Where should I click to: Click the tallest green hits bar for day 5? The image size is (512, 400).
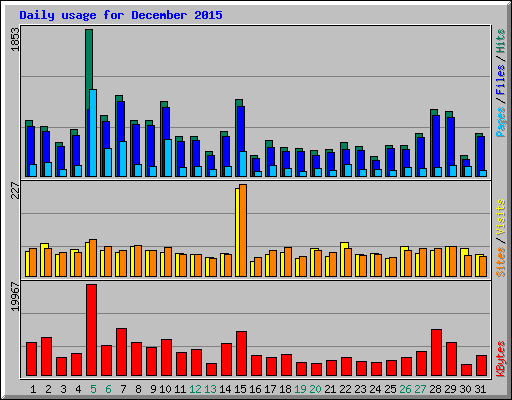tap(89, 67)
